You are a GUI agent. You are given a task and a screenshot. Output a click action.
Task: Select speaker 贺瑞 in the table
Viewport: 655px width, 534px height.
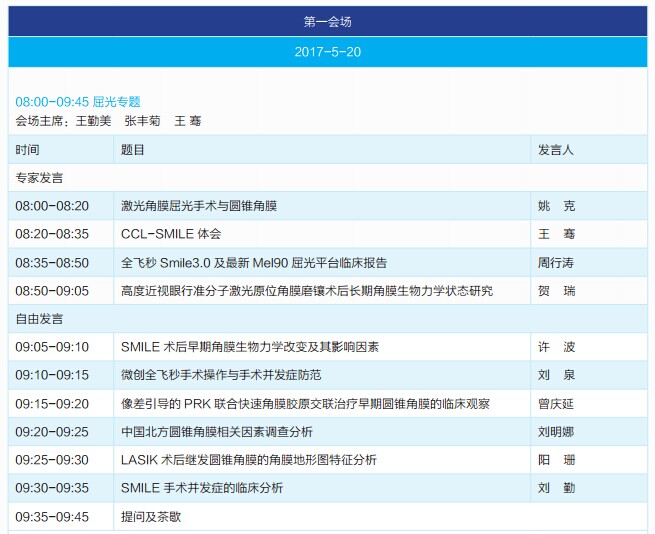pos(557,291)
